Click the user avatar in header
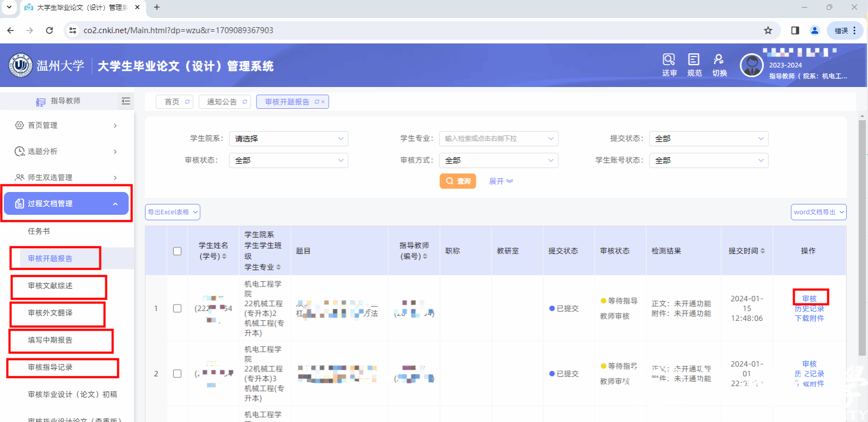The image size is (868, 422). (x=751, y=66)
